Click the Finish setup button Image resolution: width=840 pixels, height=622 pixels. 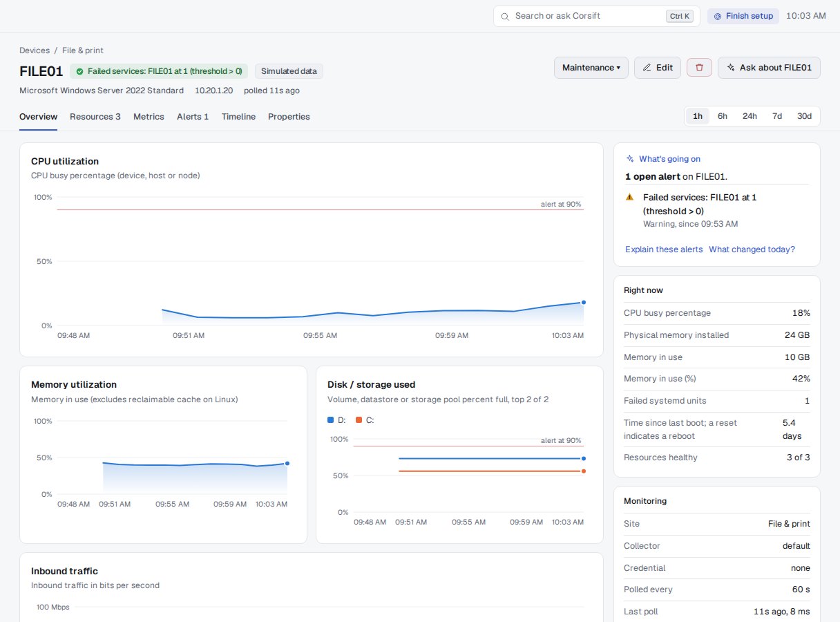(743, 16)
